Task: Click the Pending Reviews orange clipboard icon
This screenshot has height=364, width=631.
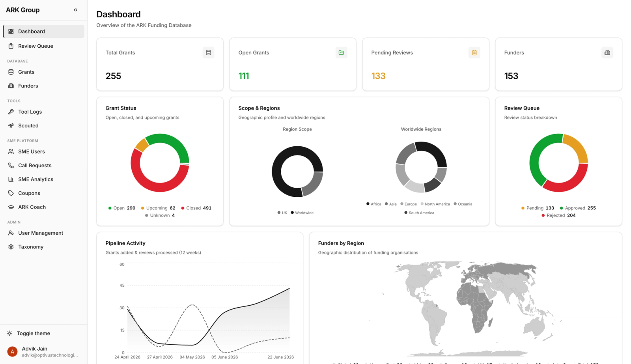Action: [x=474, y=52]
